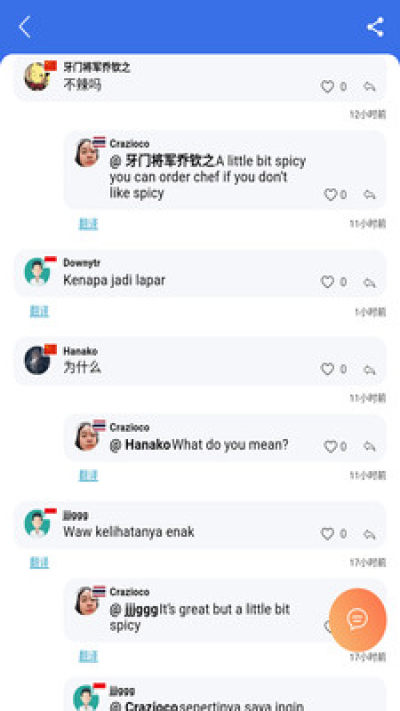Open Hanako's profile avatar

coord(37,360)
